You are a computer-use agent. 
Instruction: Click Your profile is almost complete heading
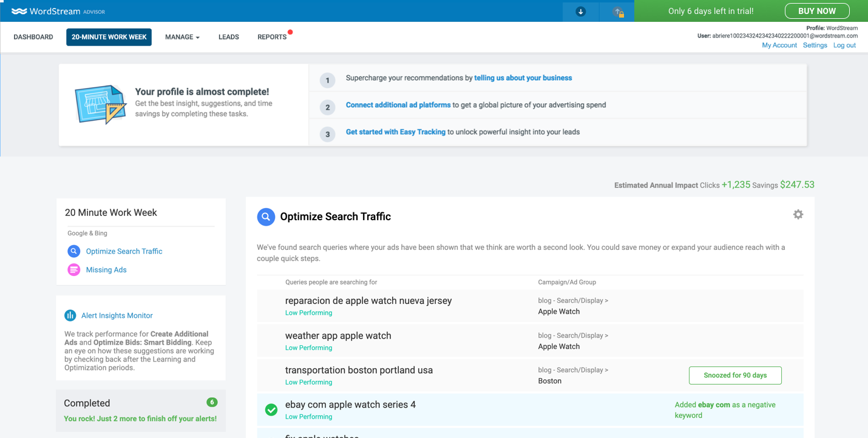click(x=202, y=92)
